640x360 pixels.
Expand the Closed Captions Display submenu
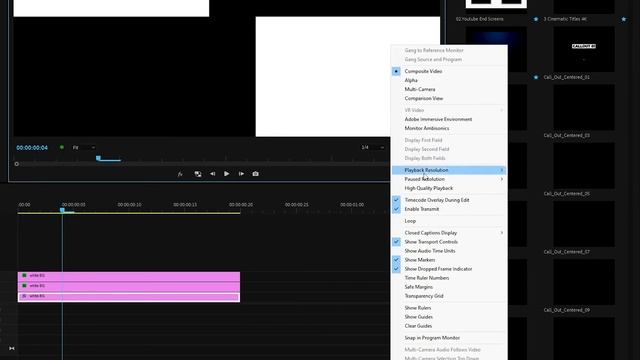tap(449, 233)
